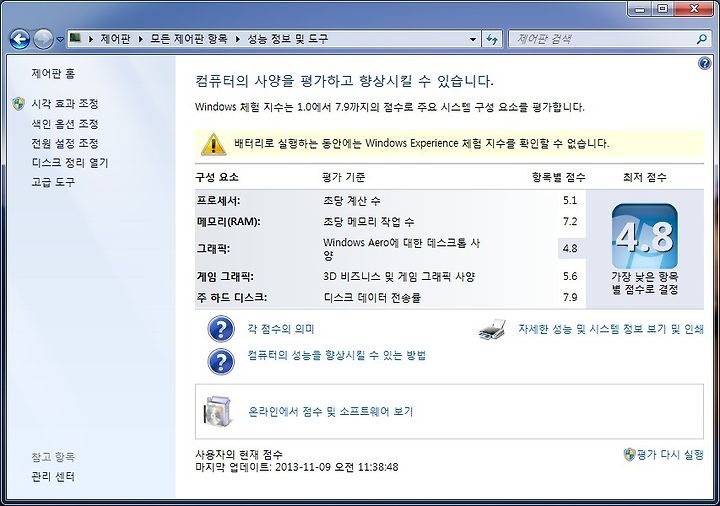
Task: Click the 최저 점수 column header
Action: (644, 177)
